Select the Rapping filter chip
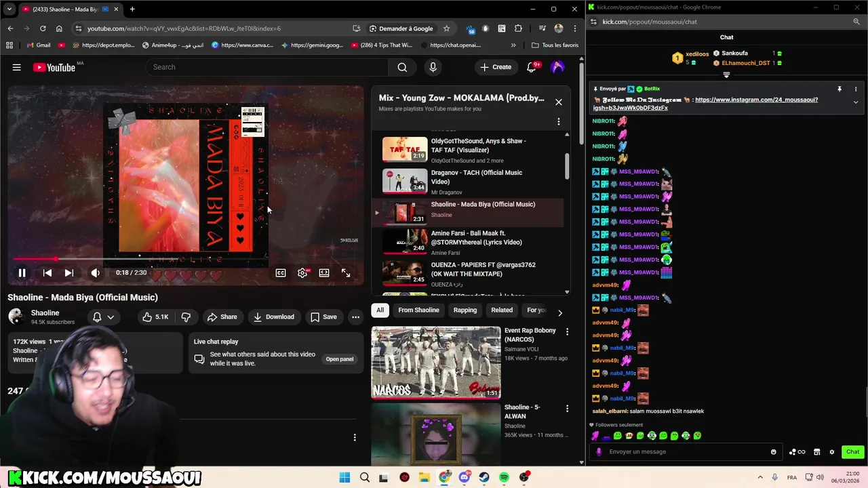868x488 pixels. click(x=465, y=310)
